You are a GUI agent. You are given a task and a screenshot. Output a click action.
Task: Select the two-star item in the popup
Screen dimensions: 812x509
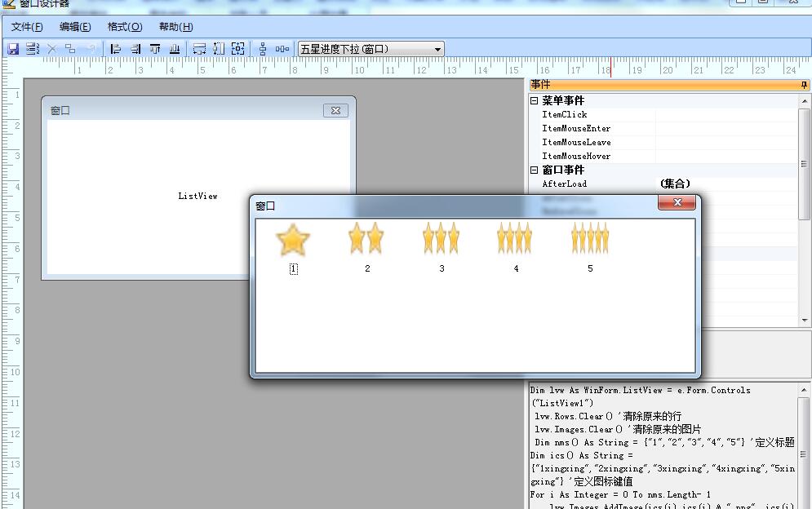pos(366,238)
